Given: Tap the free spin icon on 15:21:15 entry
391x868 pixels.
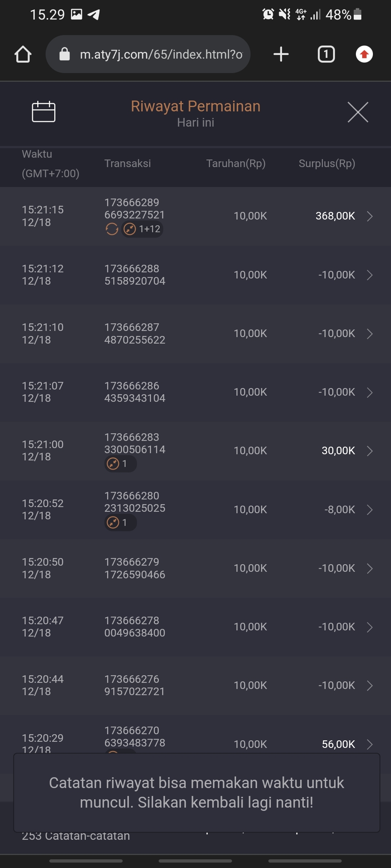Looking at the screenshot, I should (x=112, y=229).
